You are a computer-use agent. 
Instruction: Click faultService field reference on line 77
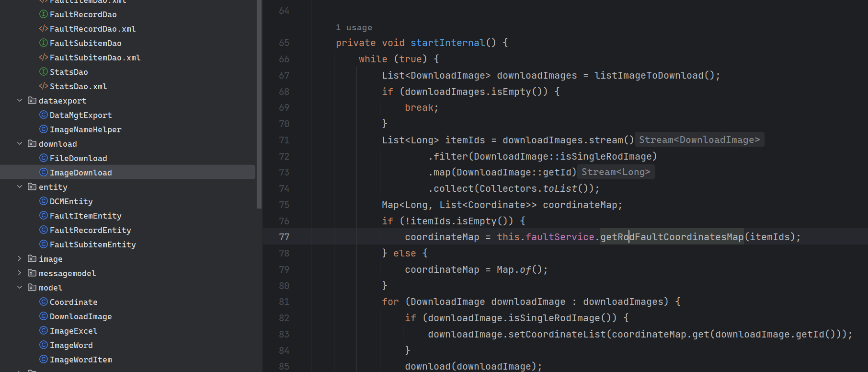pyautogui.click(x=560, y=237)
